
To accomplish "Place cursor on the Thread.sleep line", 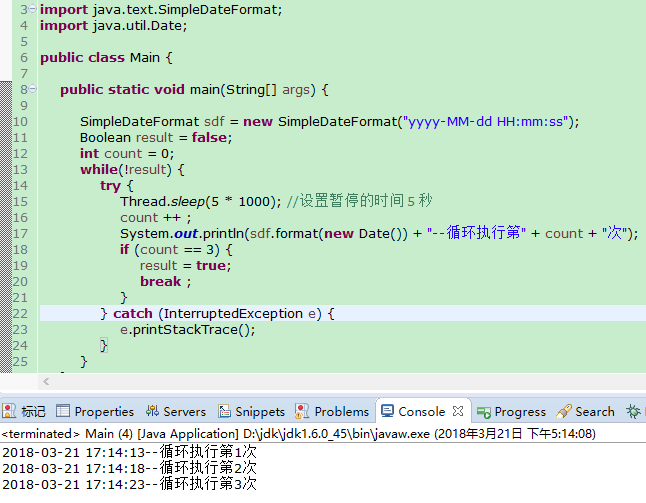I will click(x=200, y=201).
